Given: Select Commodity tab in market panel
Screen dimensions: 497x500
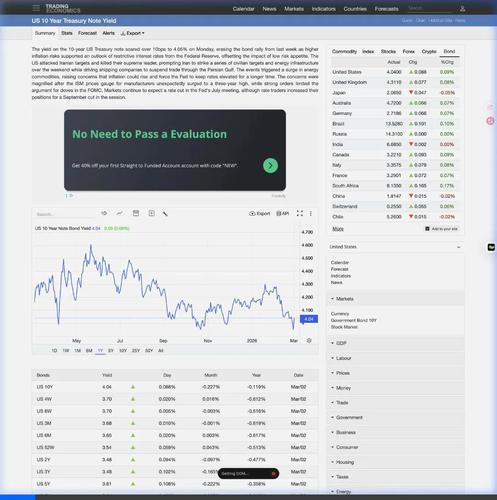Looking at the screenshot, I should tap(344, 52).
